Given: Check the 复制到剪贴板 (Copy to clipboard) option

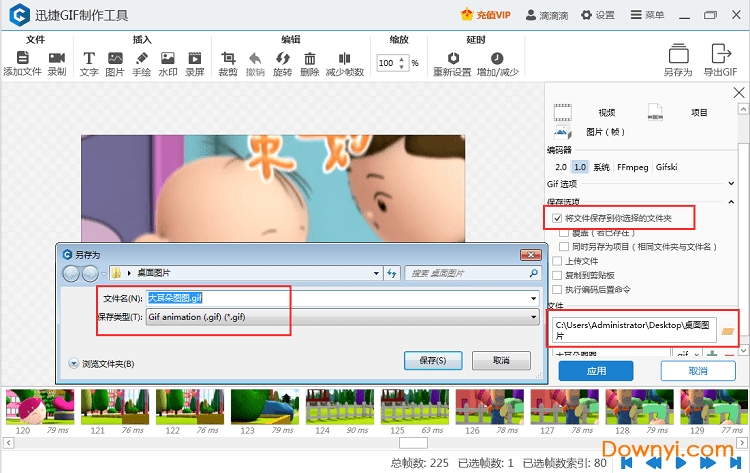Looking at the screenshot, I should click(x=557, y=275).
